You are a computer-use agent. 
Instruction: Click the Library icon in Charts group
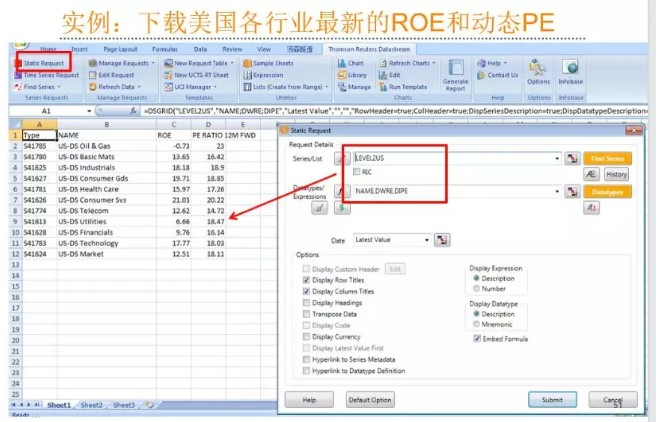click(x=352, y=75)
